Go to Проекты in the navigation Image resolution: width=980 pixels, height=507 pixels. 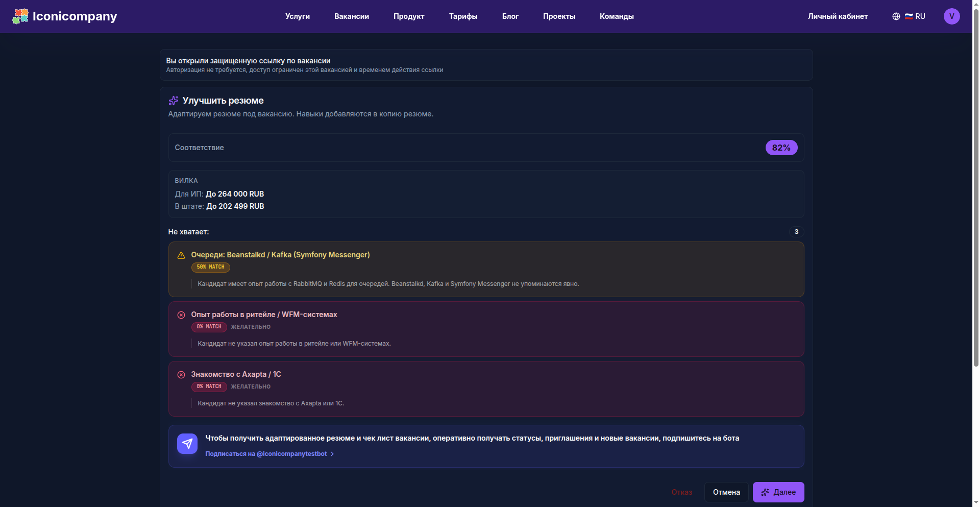pyautogui.click(x=559, y=16)
